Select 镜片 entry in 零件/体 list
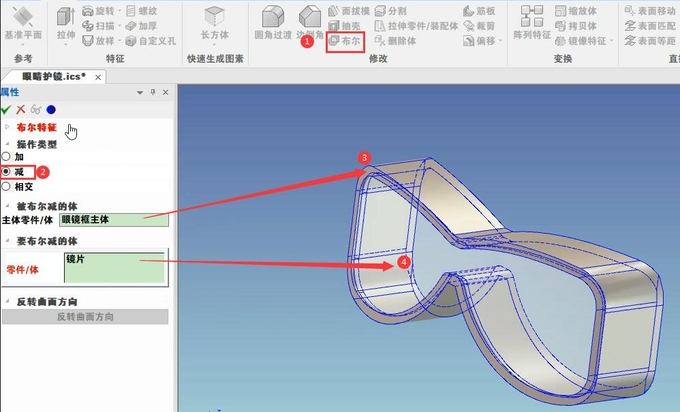The height and width of the screenshot is (412, 680). point(75,259)
